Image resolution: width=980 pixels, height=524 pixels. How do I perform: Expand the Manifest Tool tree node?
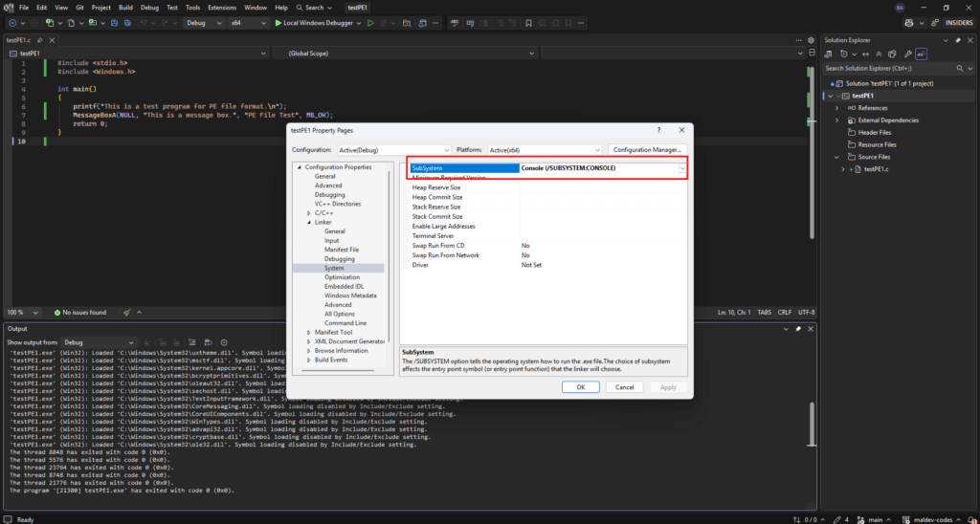point(309,332)
